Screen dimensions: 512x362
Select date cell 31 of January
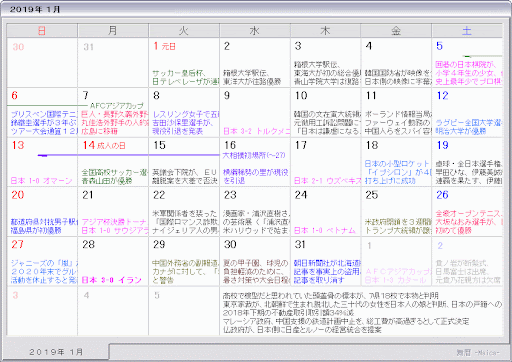point(325,261)
